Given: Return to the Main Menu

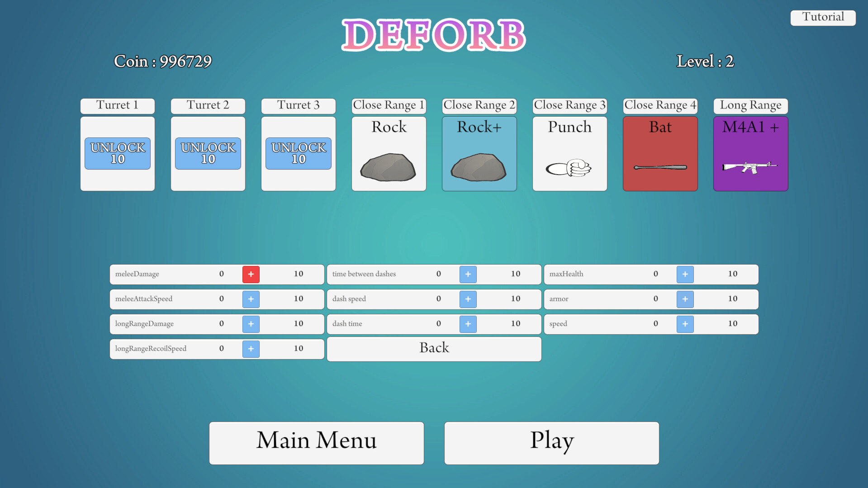Looking at the screenshot, I should (316, 442).
